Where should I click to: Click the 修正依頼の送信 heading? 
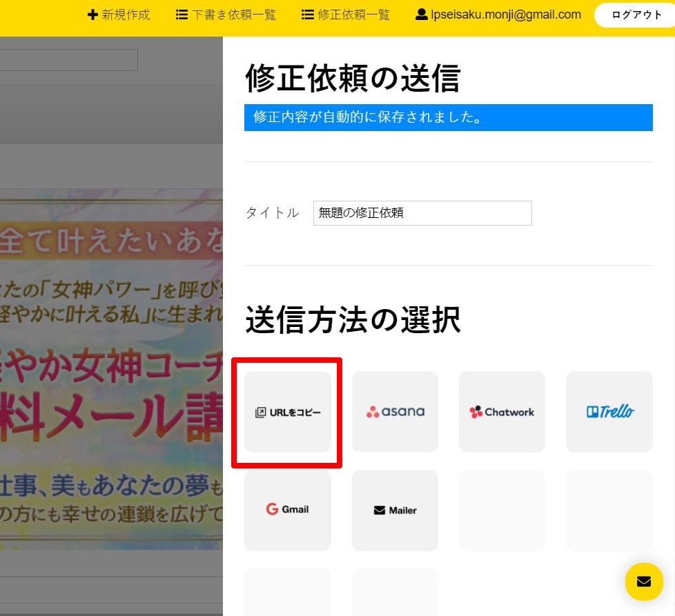pos(353,78)
